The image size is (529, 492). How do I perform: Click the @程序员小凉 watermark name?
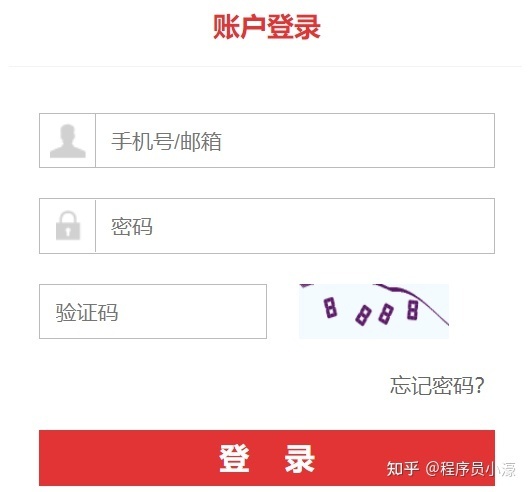tap(470, 469)
